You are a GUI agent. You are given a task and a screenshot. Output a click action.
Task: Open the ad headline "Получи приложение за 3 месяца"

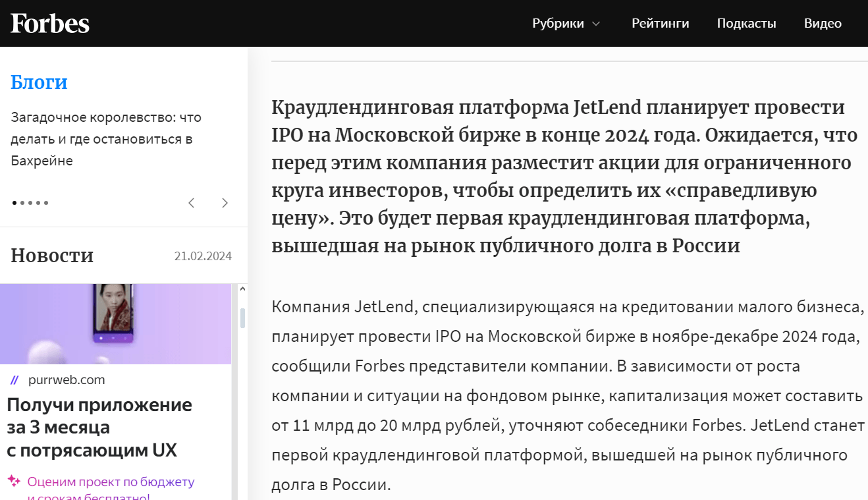click(99, 428)
